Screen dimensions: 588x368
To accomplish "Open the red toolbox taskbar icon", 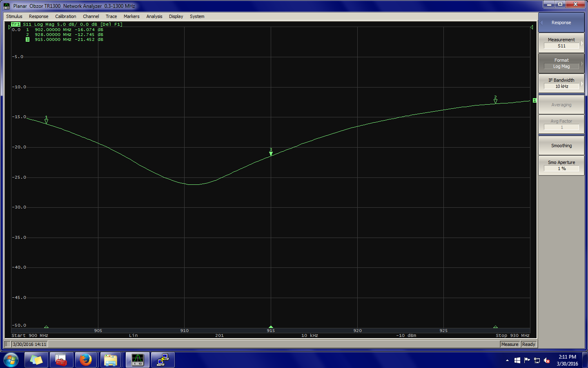I will pos(61,360).
